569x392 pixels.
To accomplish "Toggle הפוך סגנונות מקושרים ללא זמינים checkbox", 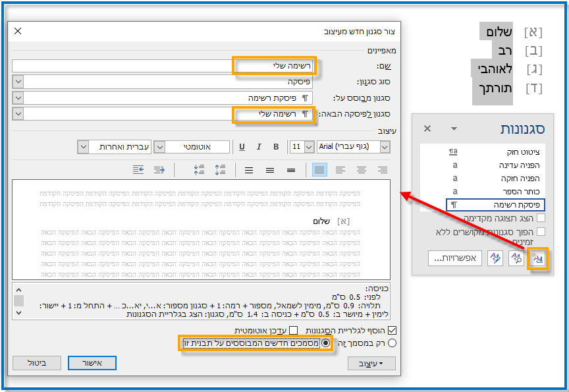I will pos(541,232).
